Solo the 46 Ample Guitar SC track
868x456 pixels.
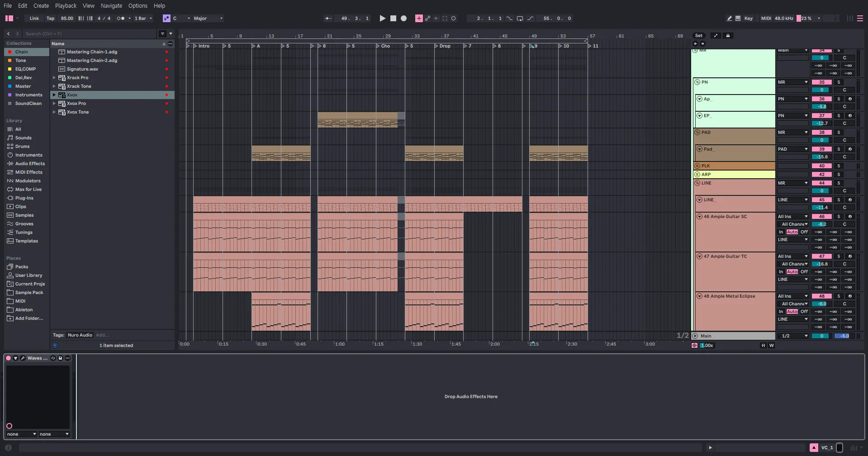point(839,217)
